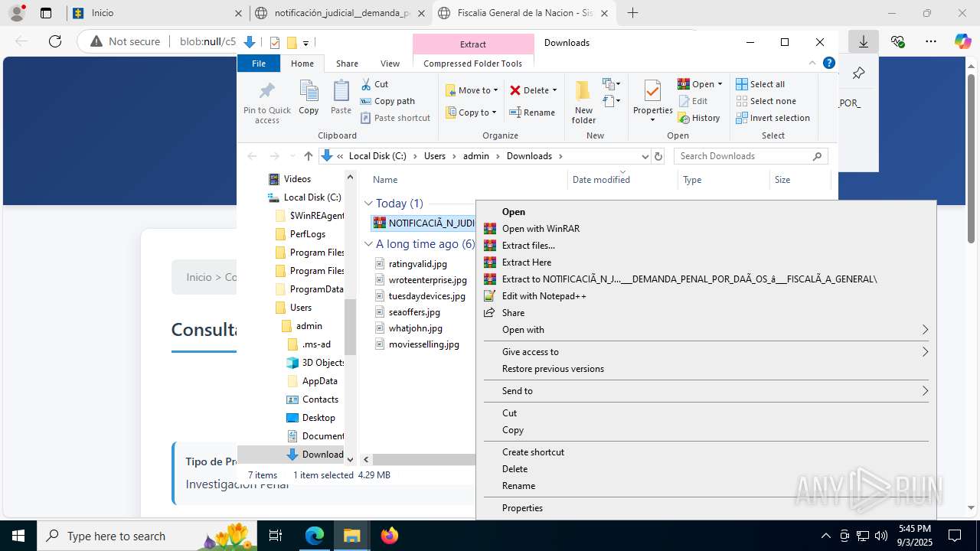Select moviesselling.jpg file
Screen dimensions: 980x551
[423, 344]
